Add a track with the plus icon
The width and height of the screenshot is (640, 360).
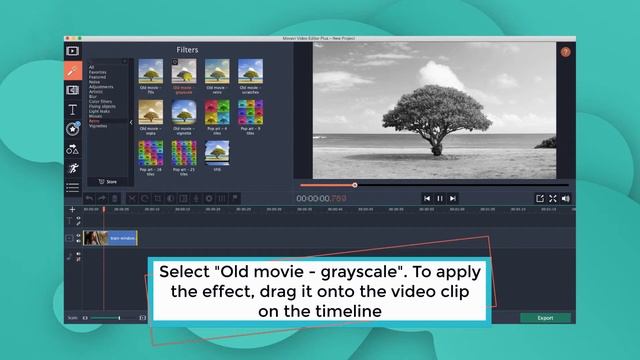click(72, 209)
